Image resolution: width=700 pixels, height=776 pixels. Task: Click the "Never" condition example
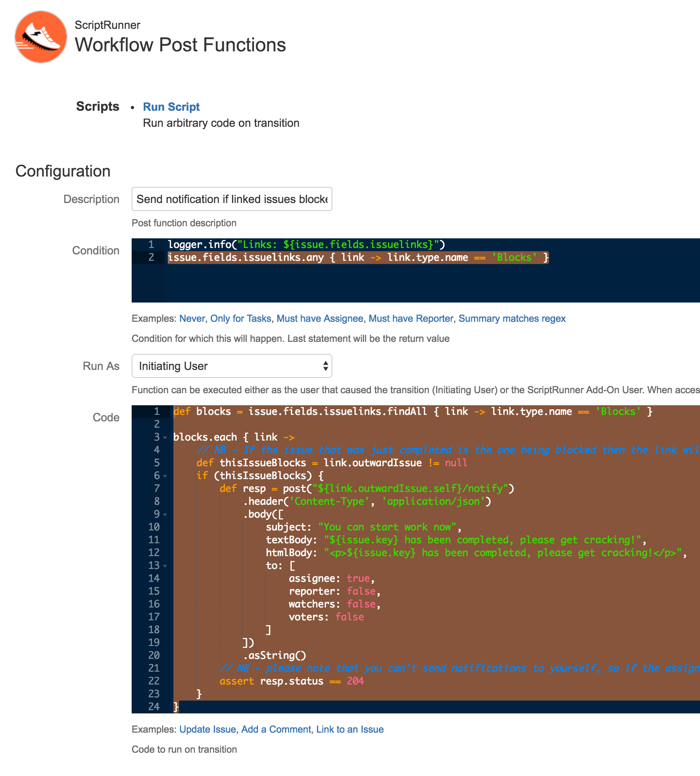click(x=191, y=318)
